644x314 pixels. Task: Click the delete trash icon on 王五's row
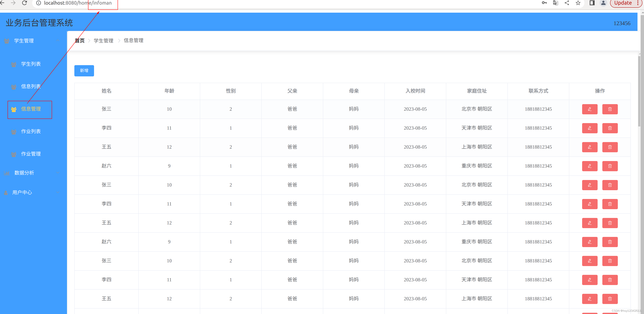[x=610, y=147]
